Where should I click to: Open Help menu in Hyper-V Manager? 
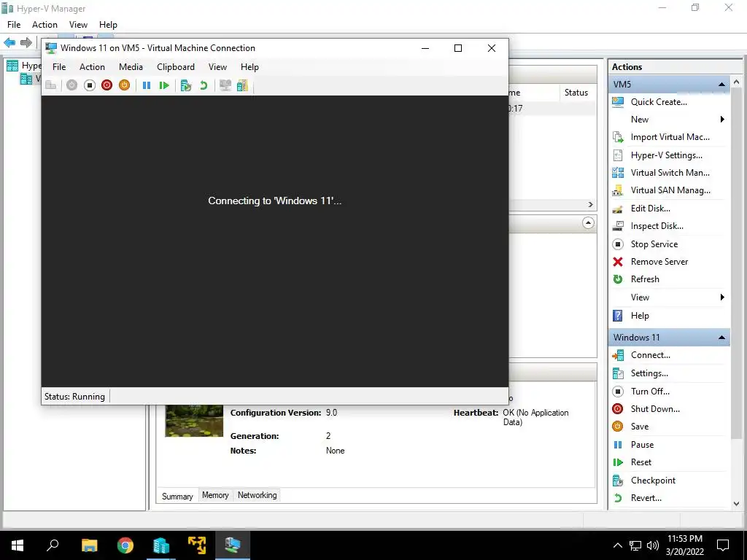tap(108, 25)
